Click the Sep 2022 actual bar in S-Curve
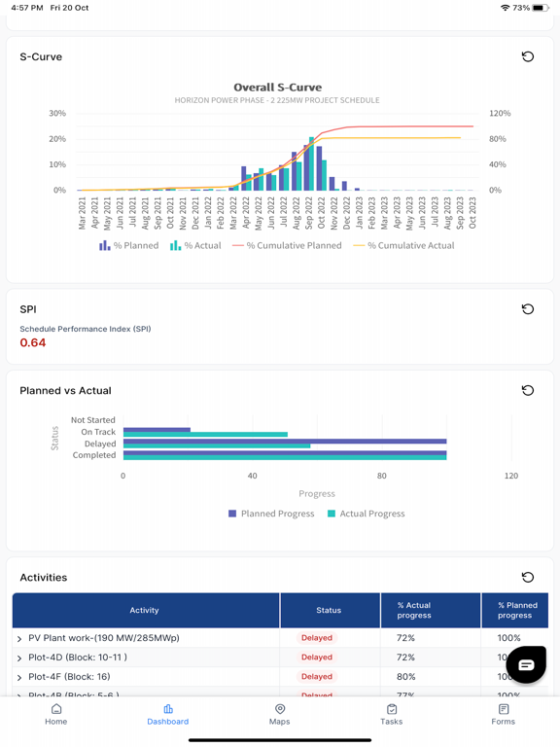Image resolution: width=560 pixels, height=747 pixels. point(311,163)
